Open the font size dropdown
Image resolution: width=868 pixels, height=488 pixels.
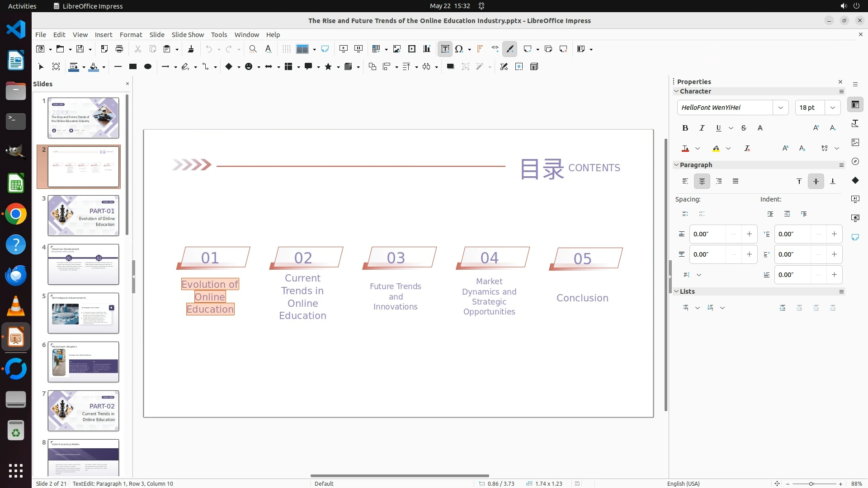tap(833, 108)
